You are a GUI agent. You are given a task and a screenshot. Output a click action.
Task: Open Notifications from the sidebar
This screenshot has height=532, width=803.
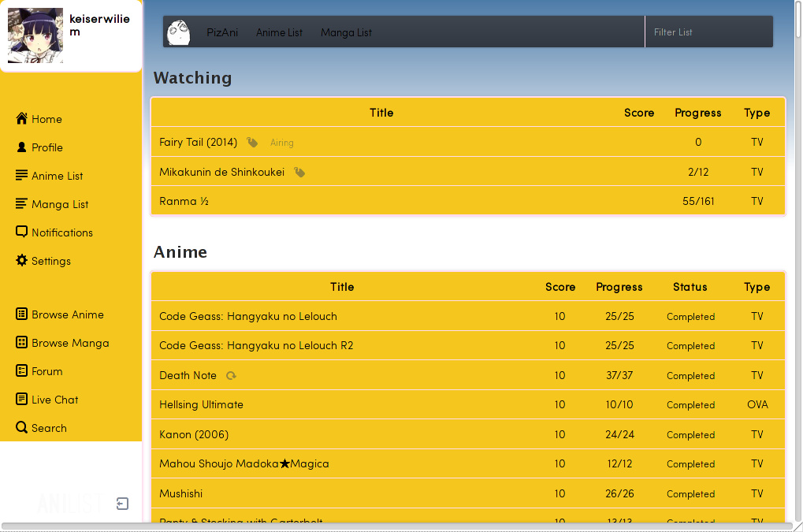(62, 233)
